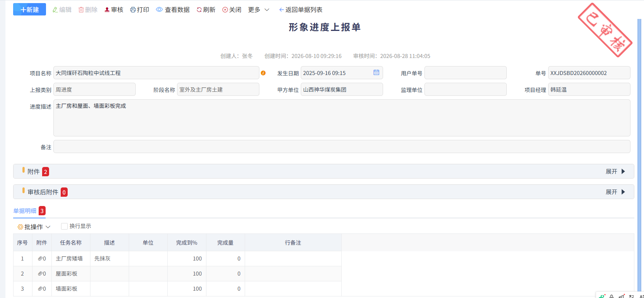Image resolution: width=644 pixels, height=298 pixels.
Task: Click the 阶段名称 field
Action: coord(218,89)
